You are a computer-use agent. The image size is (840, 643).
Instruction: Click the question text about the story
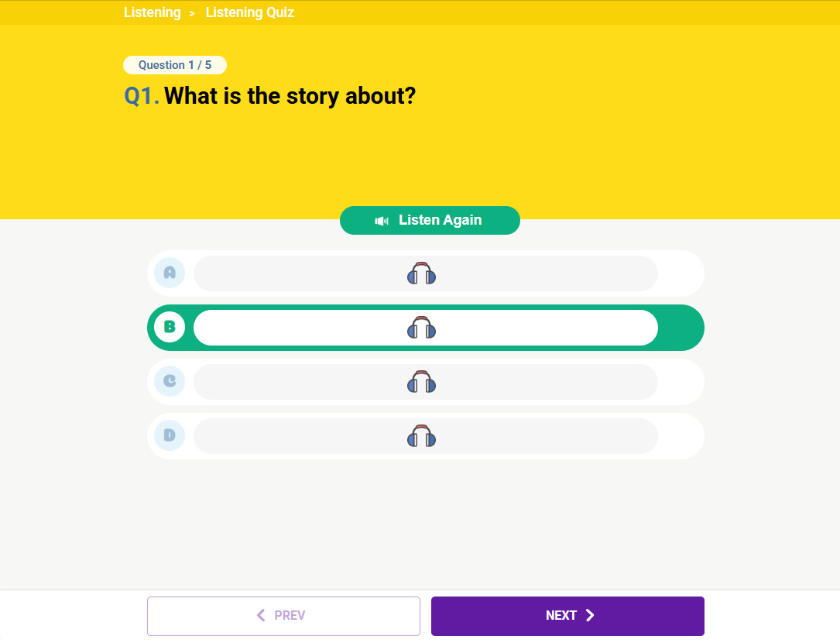[x=290, y=96]
